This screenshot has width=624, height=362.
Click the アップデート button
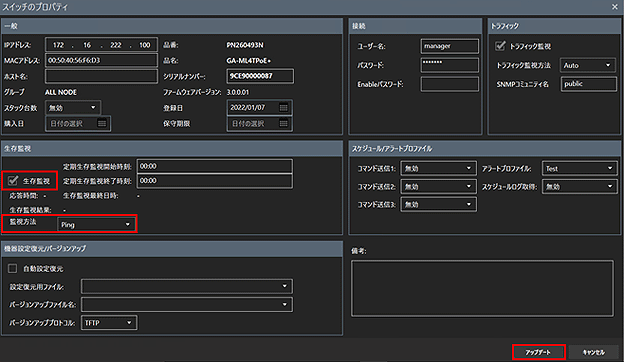[538, 352]
